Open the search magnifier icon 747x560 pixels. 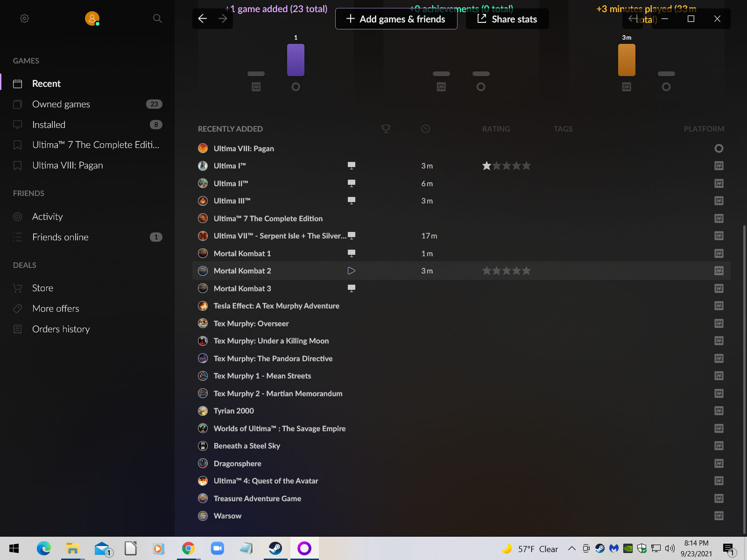tap(157, 19)
